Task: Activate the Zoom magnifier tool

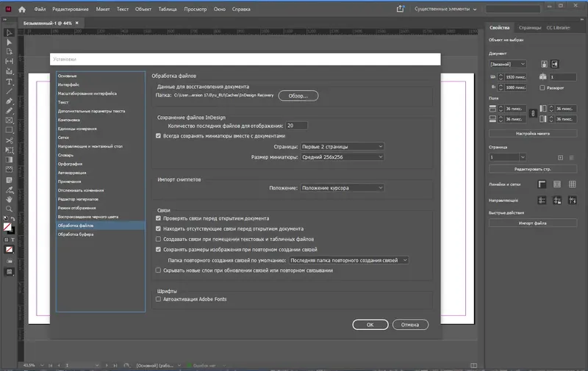Action: tap(9, 209)
